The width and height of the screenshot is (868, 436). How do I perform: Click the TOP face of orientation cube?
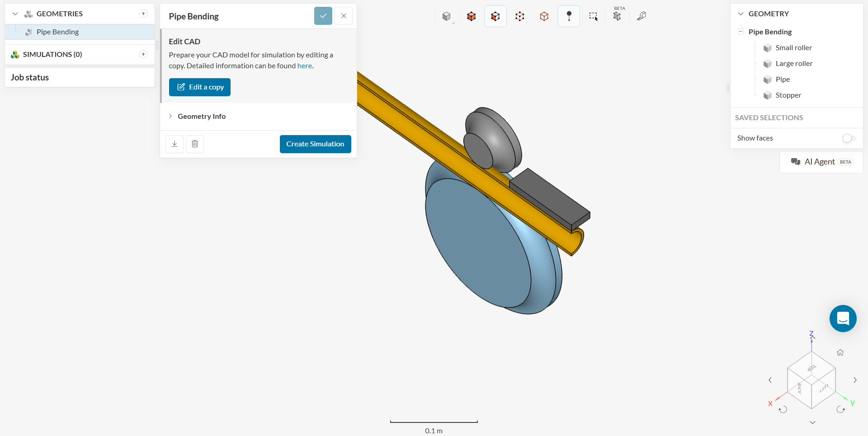coord(811,368)
